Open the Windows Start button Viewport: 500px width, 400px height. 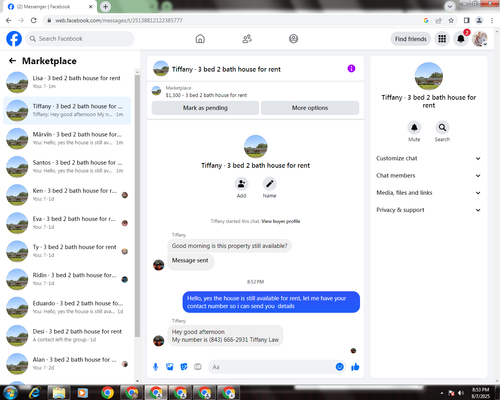click(x=10, y=393)
